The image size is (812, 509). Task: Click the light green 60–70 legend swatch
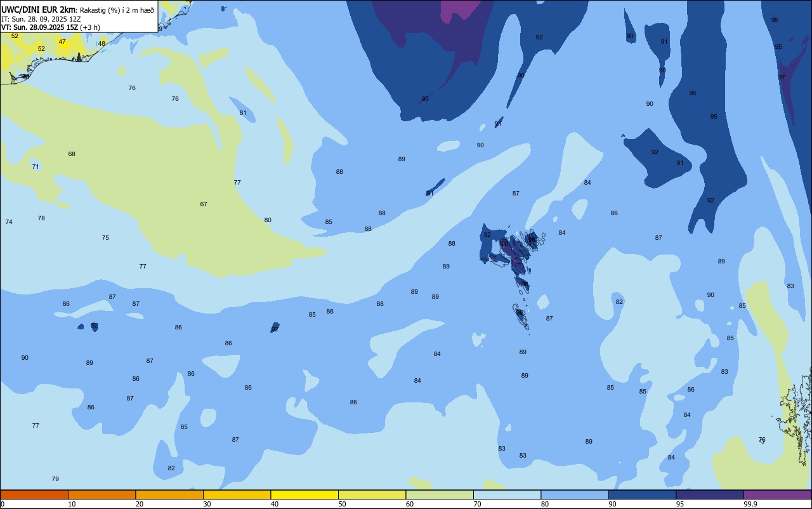coord(440,494)
